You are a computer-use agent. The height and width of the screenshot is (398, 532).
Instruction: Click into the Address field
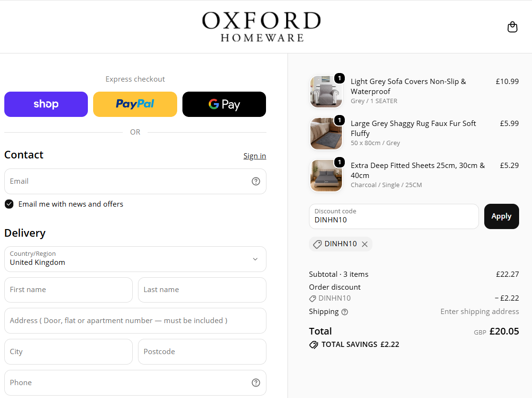click(135, 321)
